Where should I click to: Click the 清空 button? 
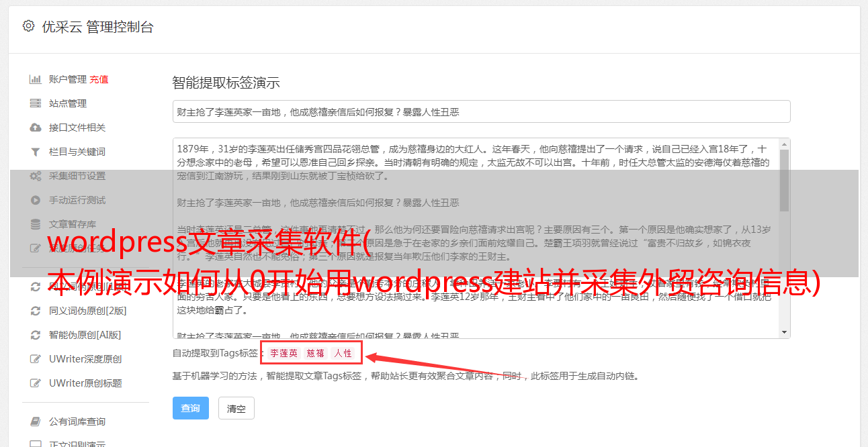(236, 408)
